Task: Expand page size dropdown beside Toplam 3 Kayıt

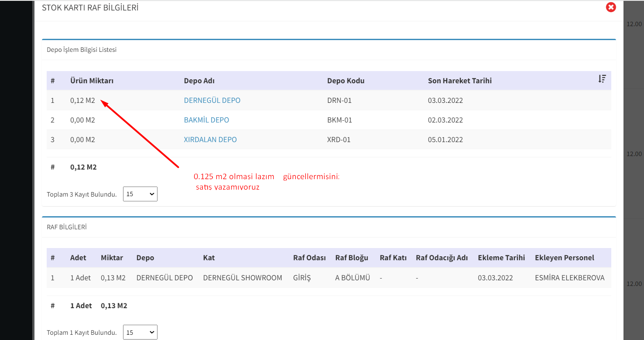Action: pos(140,194)
